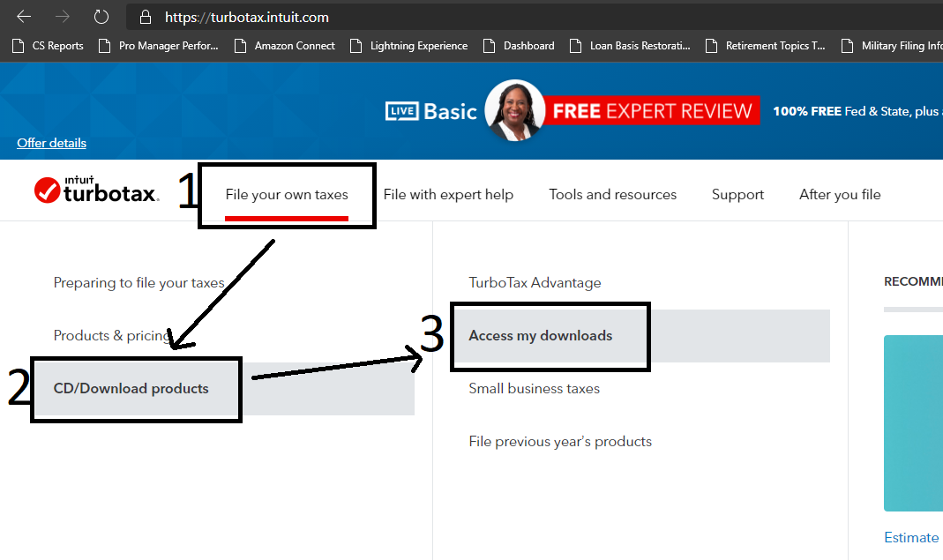
Task: Select File previous year's products
Action: [560, 442]
